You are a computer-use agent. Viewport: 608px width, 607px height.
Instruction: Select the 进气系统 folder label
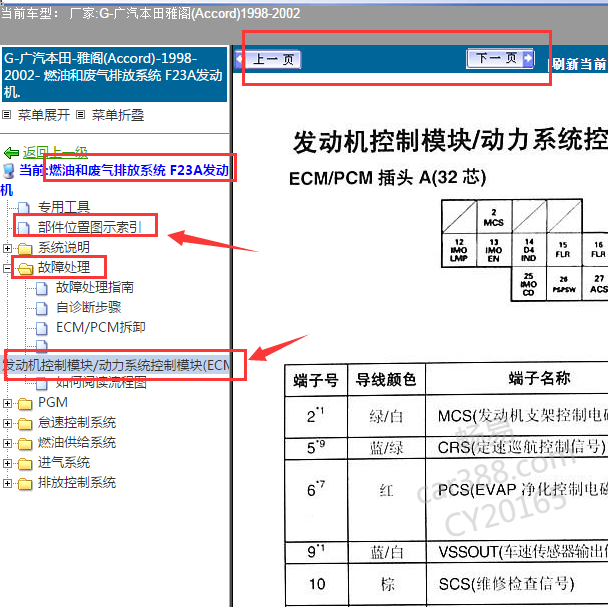point(64,463)
